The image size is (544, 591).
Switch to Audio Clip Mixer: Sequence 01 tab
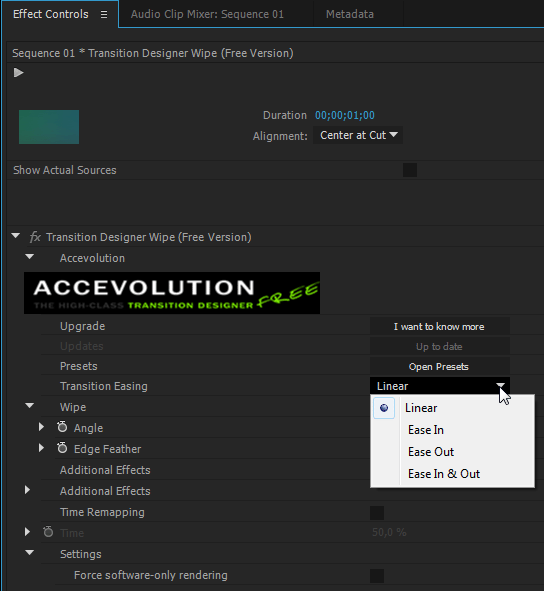[207, 14]
